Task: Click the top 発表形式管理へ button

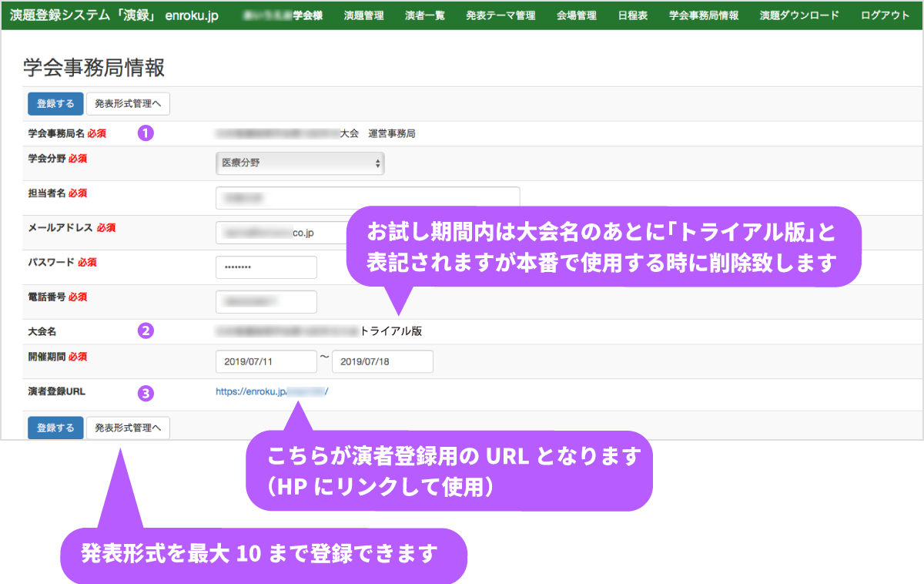Action: (128, 104)
